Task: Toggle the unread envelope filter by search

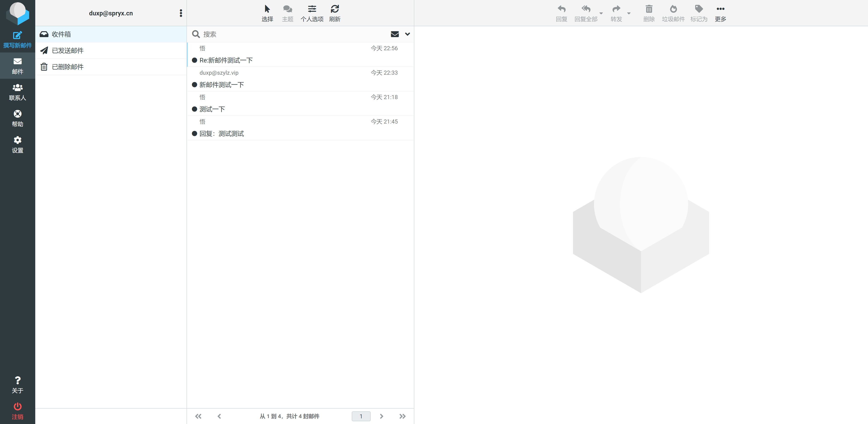Action: (395, 34)
